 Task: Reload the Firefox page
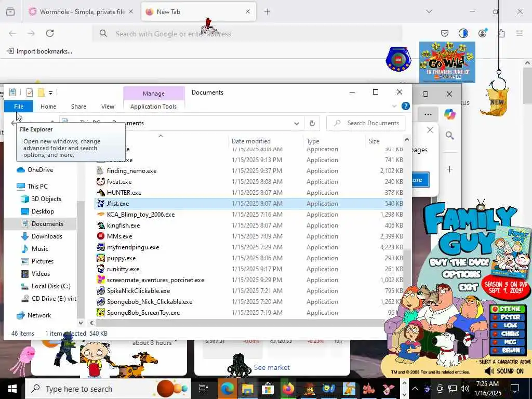[x=50, y=33]
